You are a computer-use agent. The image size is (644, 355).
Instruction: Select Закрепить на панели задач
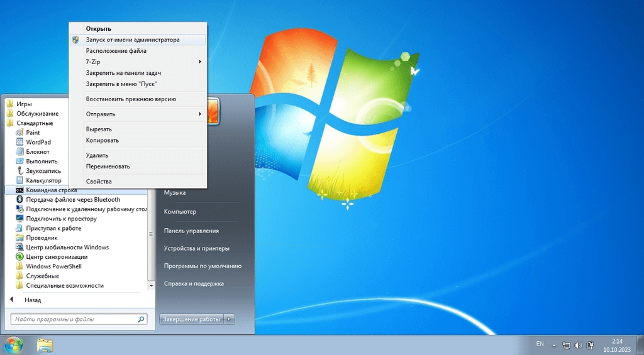coord(138,73)
